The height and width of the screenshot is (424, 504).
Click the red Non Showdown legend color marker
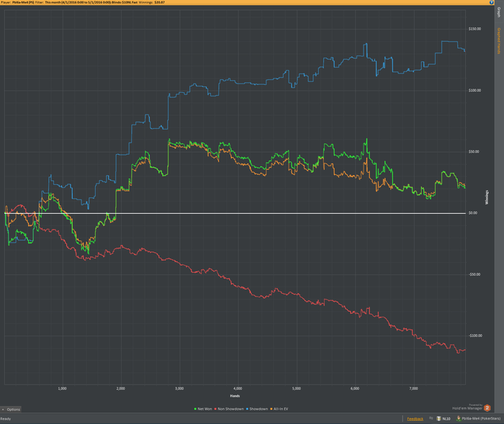215,409
